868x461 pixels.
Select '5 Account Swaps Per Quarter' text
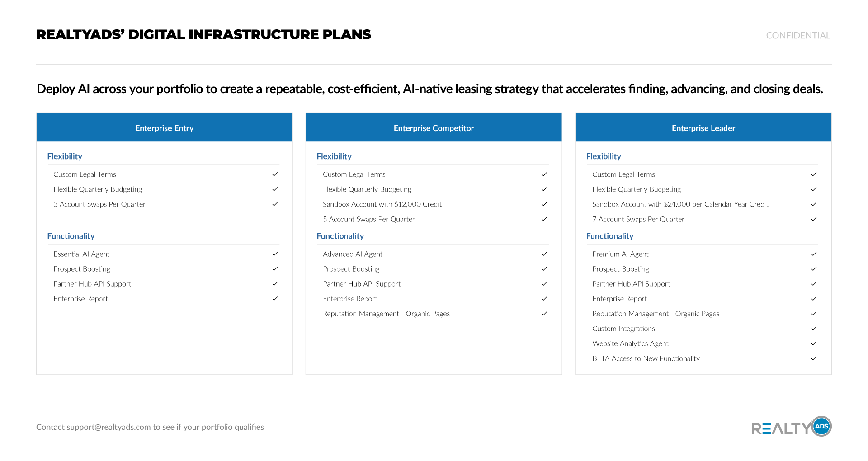[x=369, y=219]
